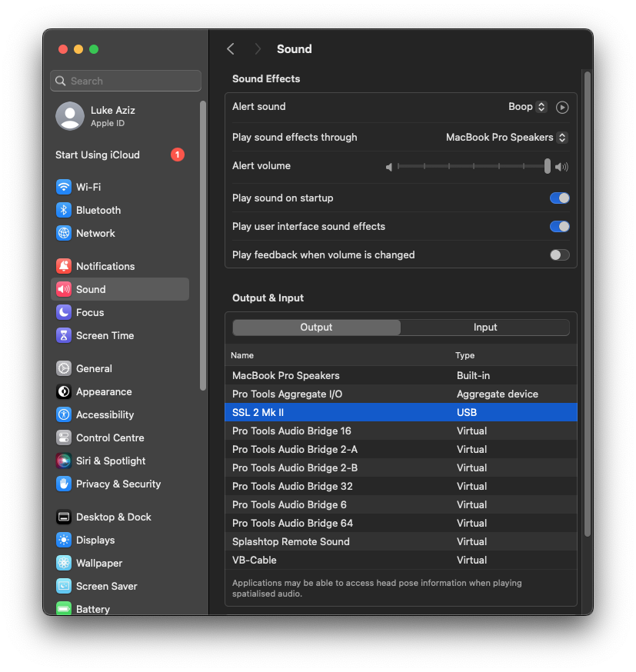This screenshot has height=672, width=636.
Task: Open Desktop & Dock settings
Action: pyautogui.click(x=120, y=517)
